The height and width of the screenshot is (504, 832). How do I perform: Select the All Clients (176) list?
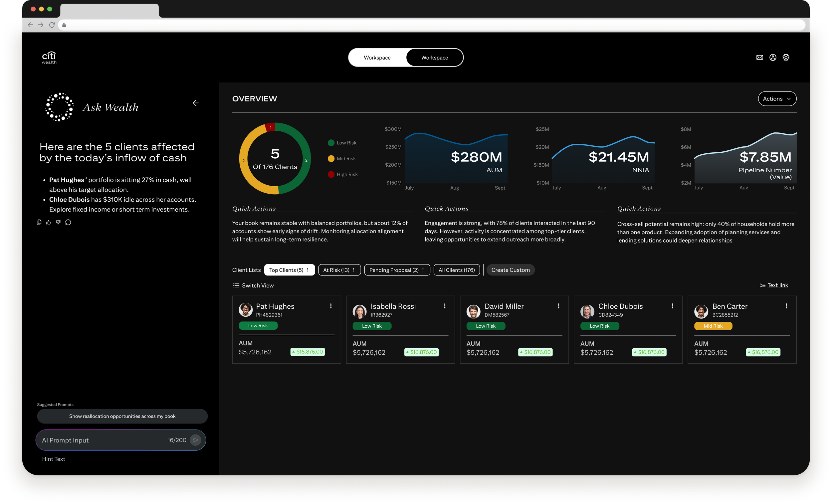(456, 270)
